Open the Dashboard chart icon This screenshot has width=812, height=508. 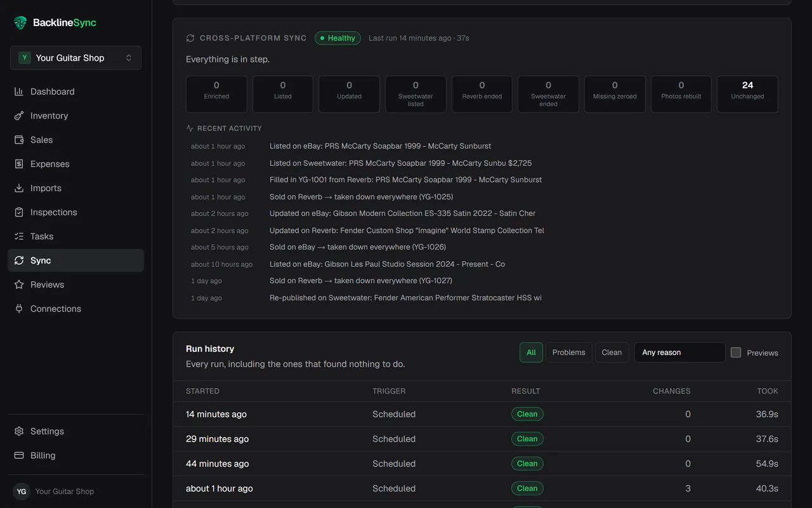coord(19,91)
